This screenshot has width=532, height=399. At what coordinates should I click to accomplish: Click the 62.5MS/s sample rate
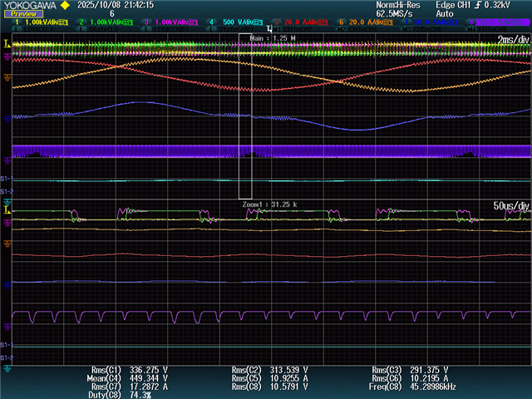[394, 14]
